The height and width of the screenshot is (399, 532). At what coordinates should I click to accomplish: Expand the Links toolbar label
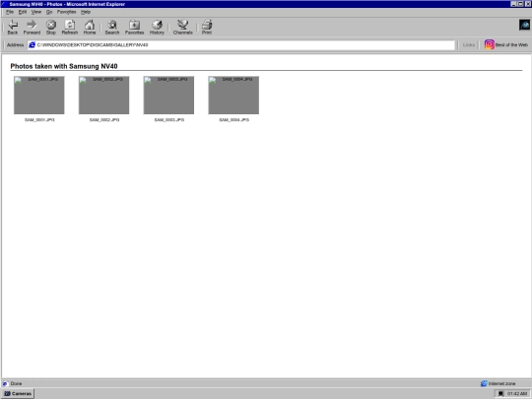469,44
